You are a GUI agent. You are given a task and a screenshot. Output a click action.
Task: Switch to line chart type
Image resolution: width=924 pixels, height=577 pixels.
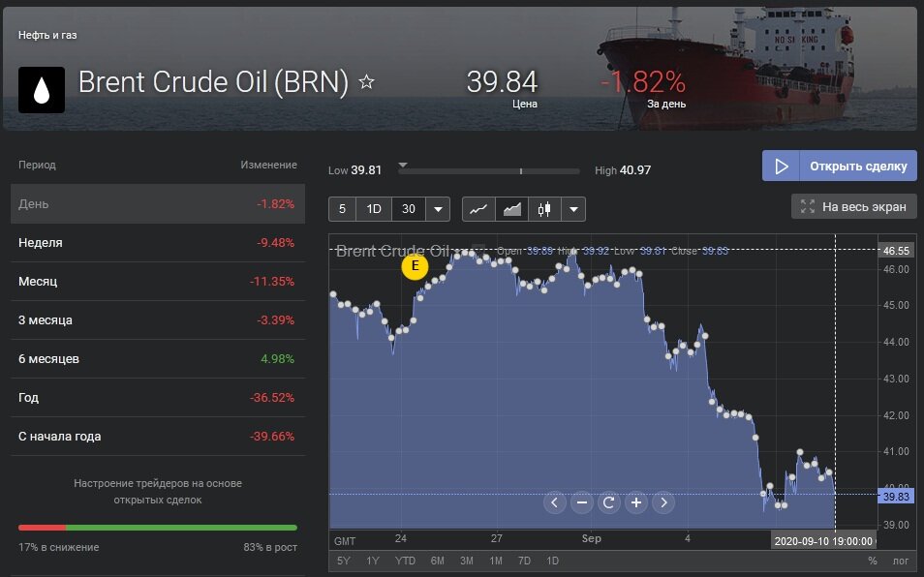477,209
